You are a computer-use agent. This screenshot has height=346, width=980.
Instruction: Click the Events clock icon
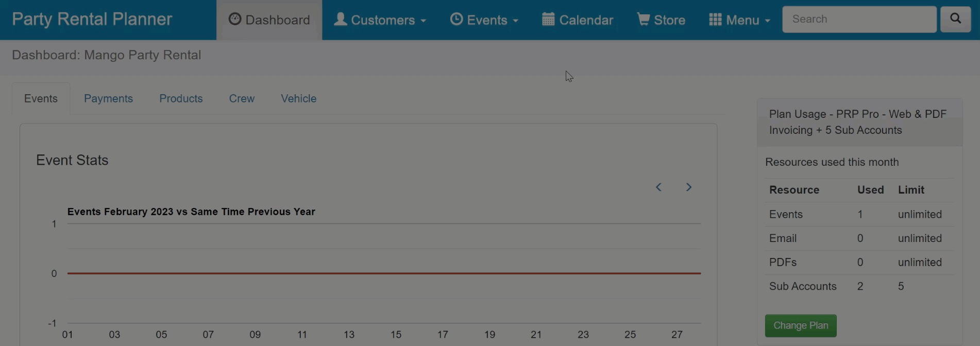click(456, 19)
